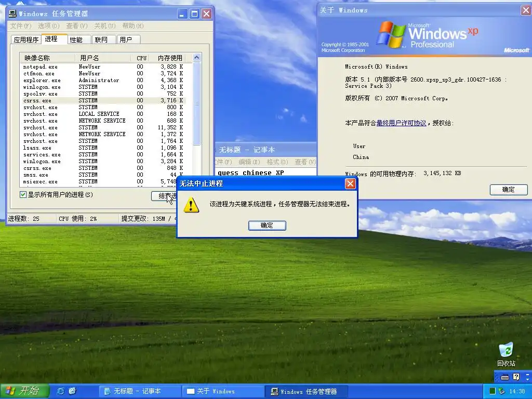Click the 结束进程 button in Task Manager
This screenshot has width=532, height=399.
(164, 196)
